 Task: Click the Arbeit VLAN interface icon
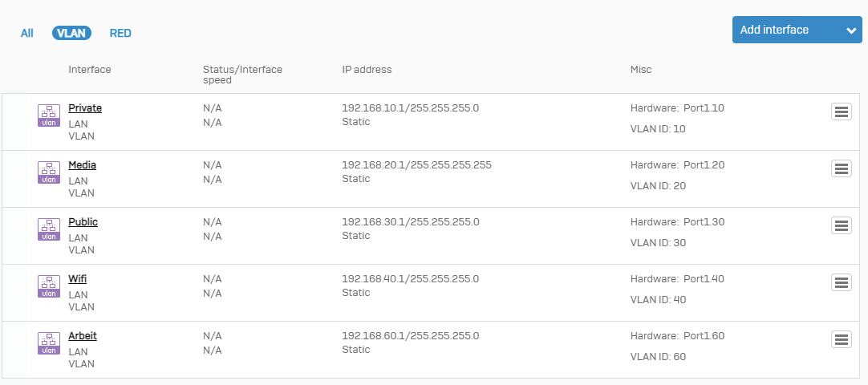coord(49,342)
